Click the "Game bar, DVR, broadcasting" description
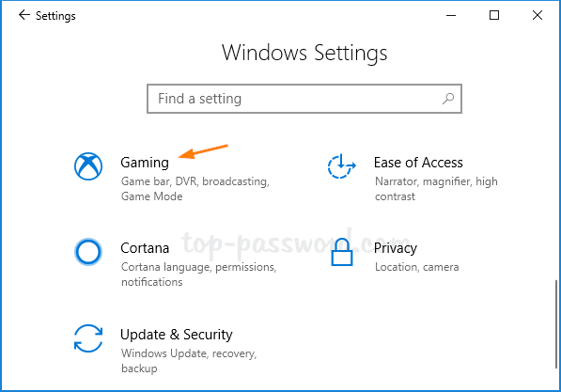This screenshot has width=561, height=392. point(195,181)
